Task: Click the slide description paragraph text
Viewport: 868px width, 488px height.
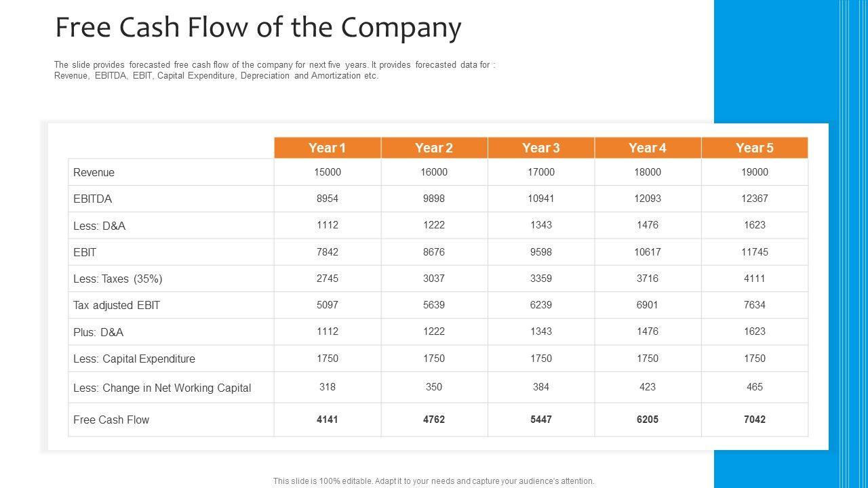Action: [275, 70]
